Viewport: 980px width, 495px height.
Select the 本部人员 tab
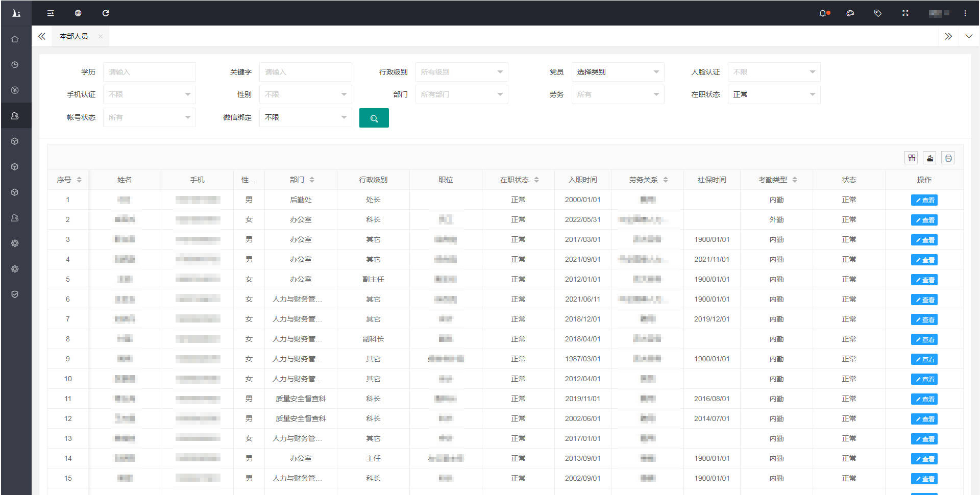pyautogui.click(x=74, y=36)
